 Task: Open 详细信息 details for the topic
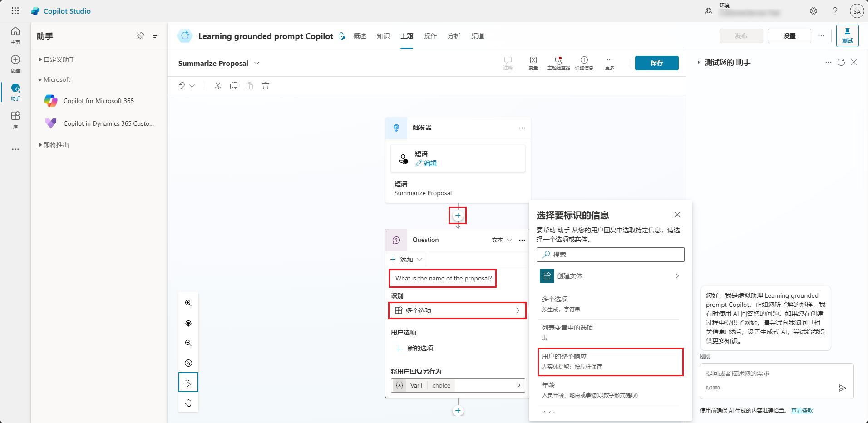click(x=584, y=63)
